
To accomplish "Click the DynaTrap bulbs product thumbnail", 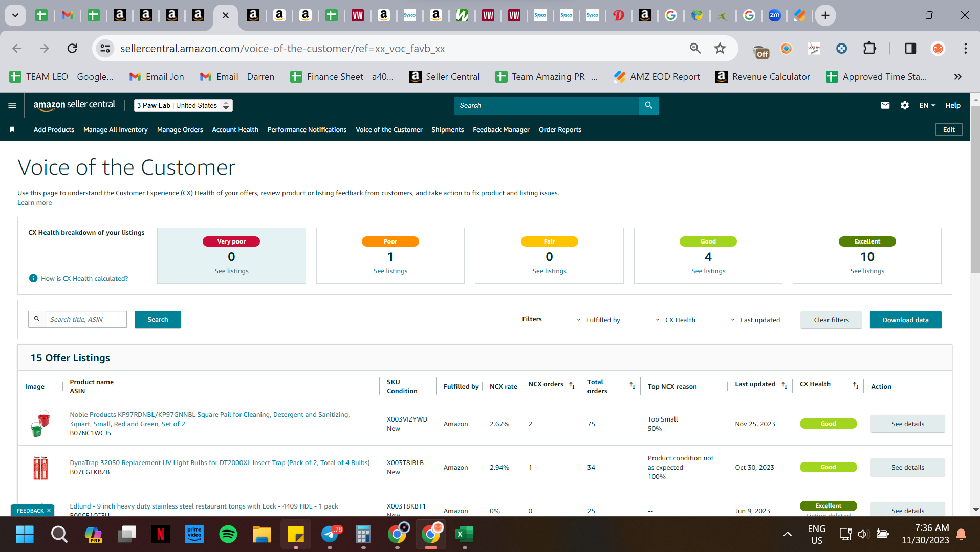I will (40, 467).
